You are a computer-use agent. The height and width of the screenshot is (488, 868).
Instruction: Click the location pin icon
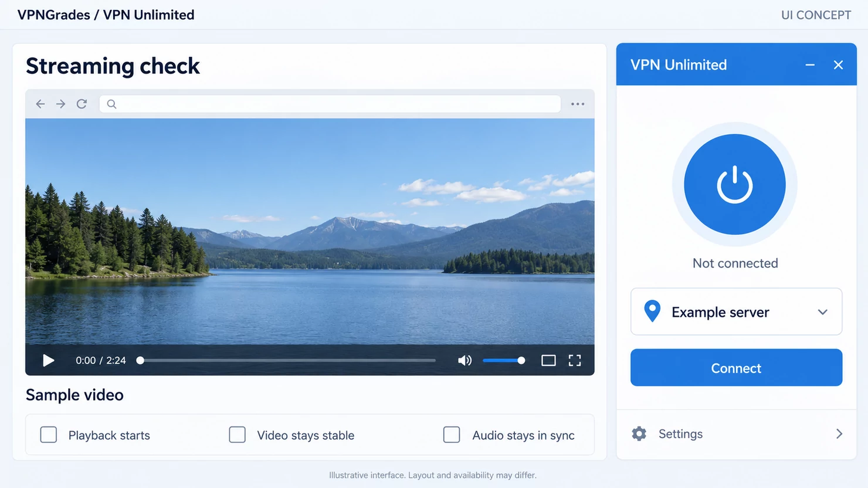point(652,311)
